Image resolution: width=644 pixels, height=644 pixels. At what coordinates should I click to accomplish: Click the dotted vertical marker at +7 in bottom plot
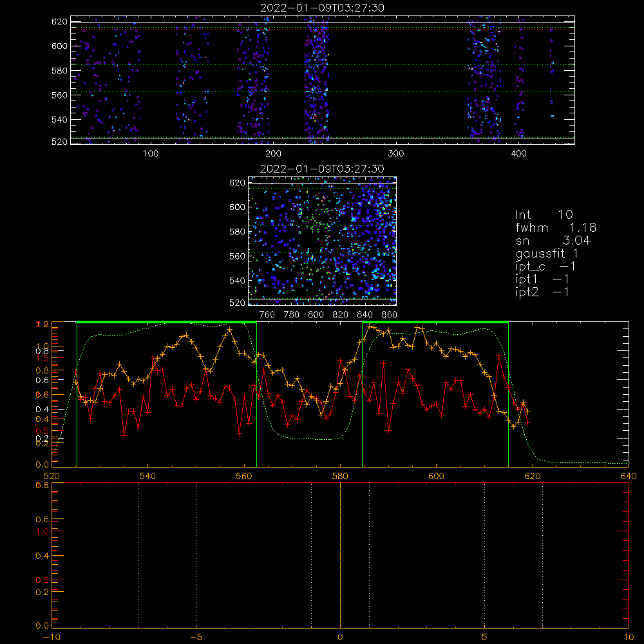[x=542, y=554]
